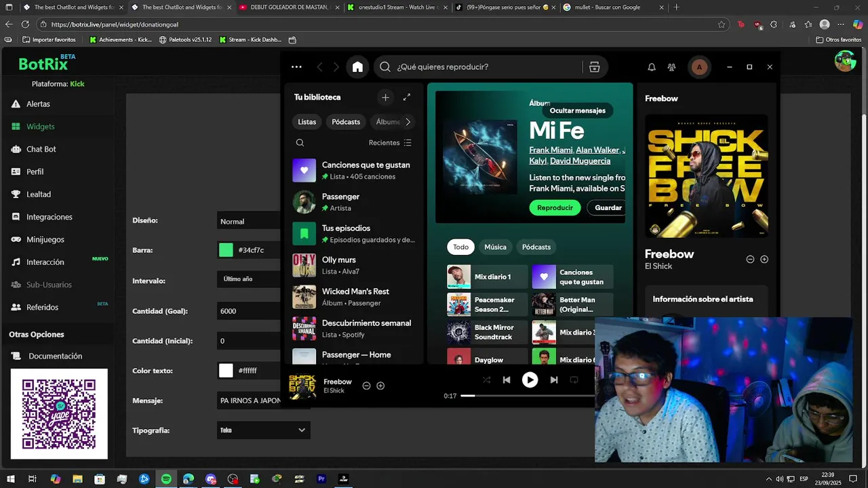Open Spotify three-dots menu
The image size is (868, 488).
(x=296, y=67)
